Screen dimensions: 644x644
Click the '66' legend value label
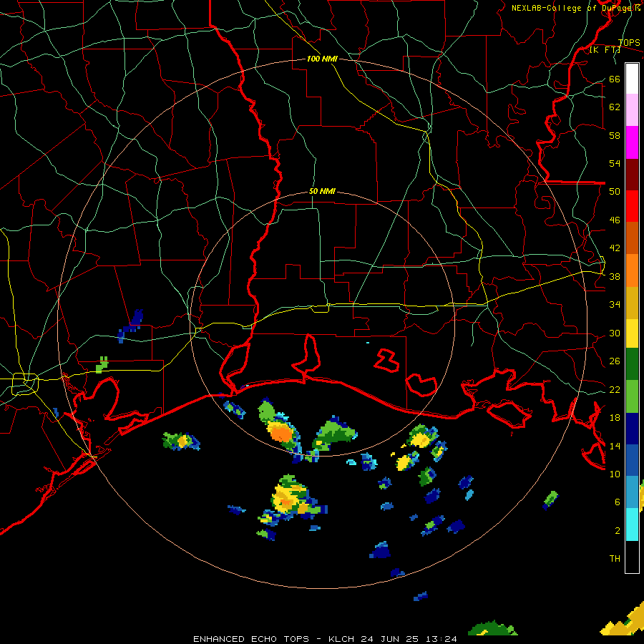click(615, 79)
